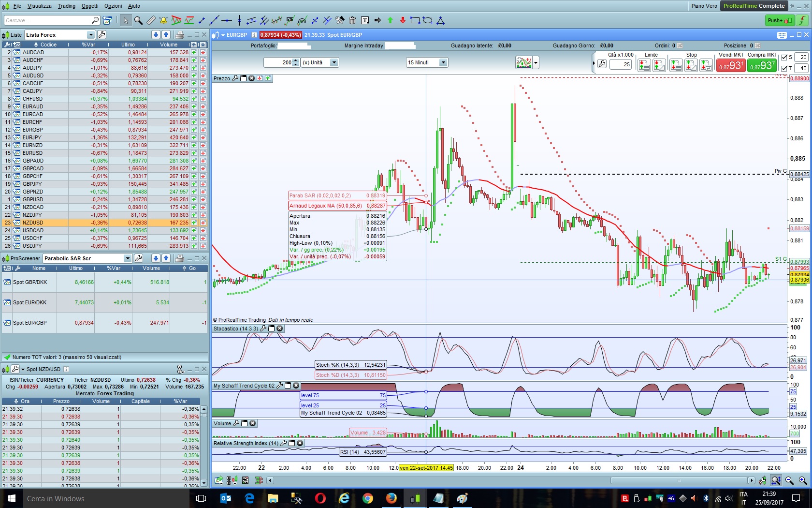
Task: Open the hammer and wrench drawing settings tool
Action: tap(340, 20)
